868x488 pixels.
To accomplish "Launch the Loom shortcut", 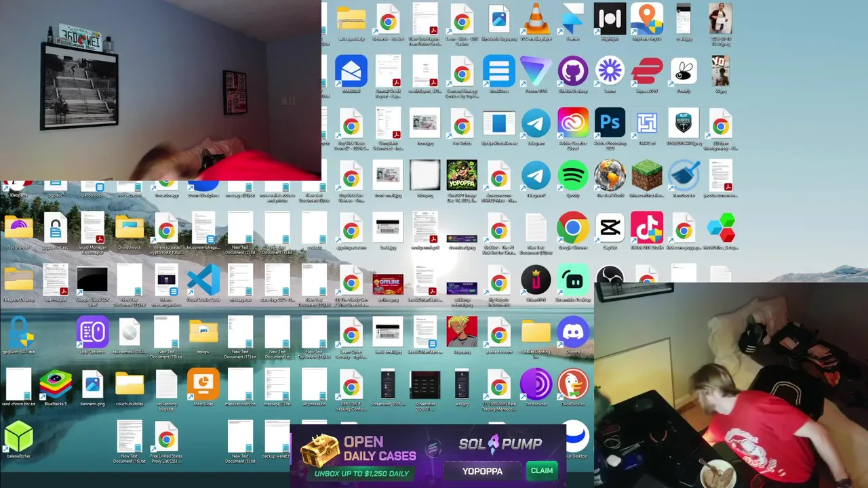I will pos(610,71).
